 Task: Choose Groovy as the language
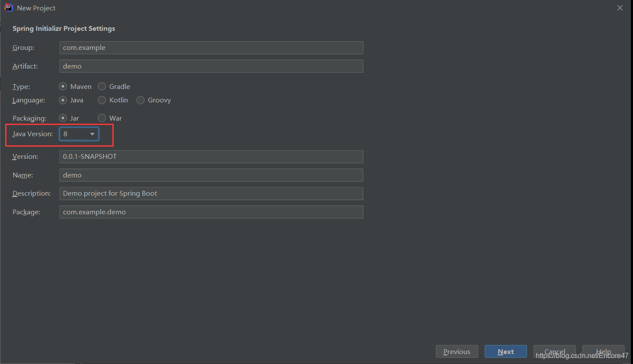tap(154, 100)
